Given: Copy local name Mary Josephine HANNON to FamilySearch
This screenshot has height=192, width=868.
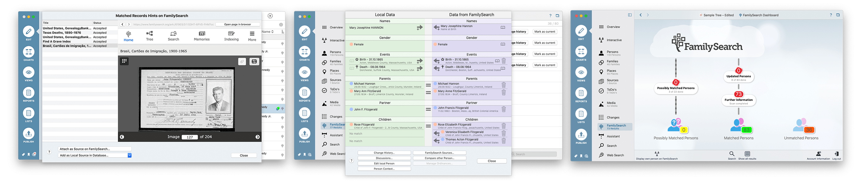Looking at the screenshot, I should click(x=419, y=28).
